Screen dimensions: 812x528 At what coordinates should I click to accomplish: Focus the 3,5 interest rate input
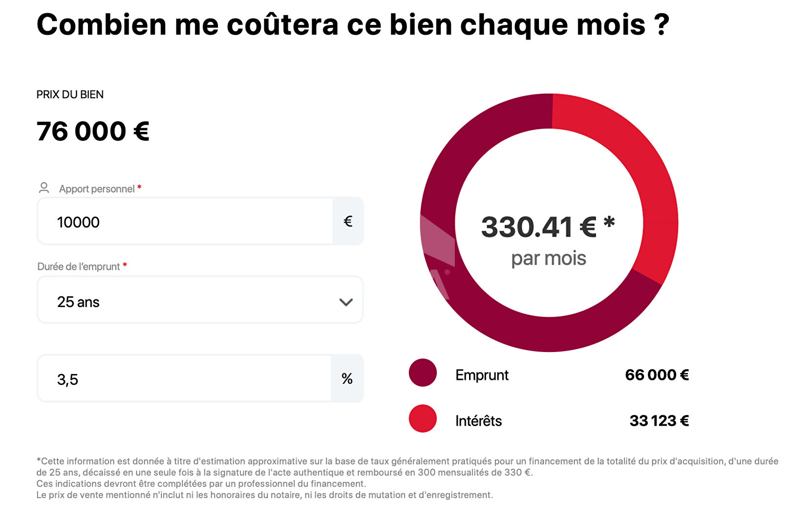click(185, 379)
